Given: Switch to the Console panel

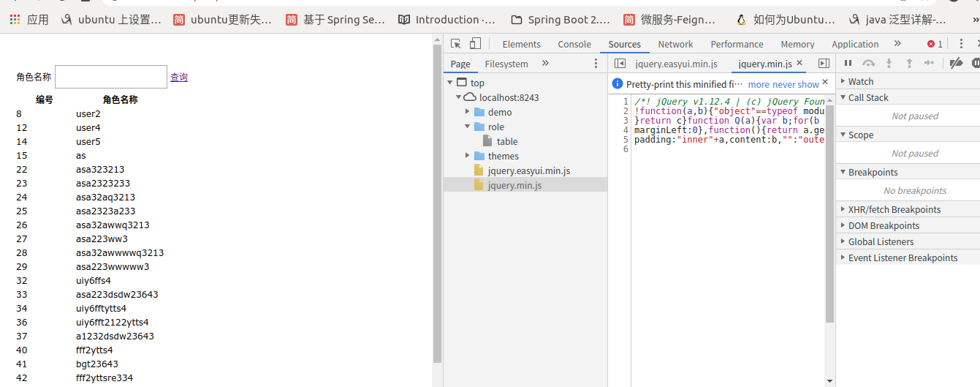Looking at the screenshot, I should click(x=574, y=44).
